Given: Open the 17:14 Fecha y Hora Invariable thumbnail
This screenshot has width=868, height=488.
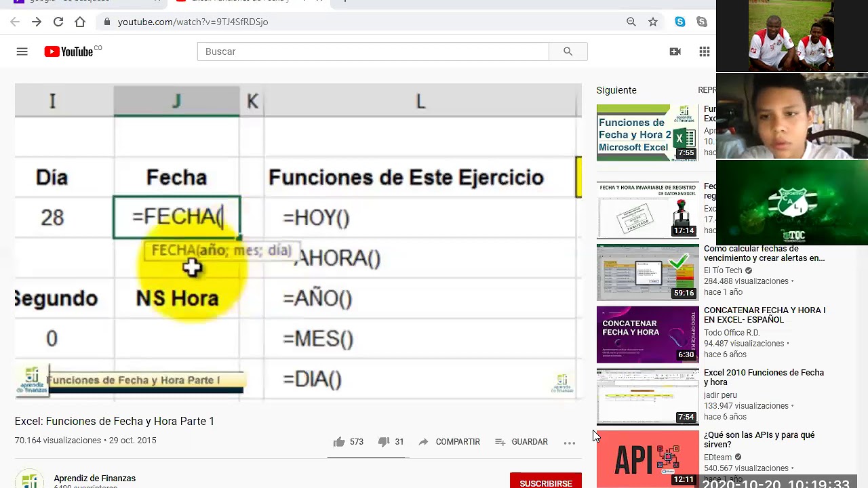Looking at the screenshot, I should click(x=648, y=210).
